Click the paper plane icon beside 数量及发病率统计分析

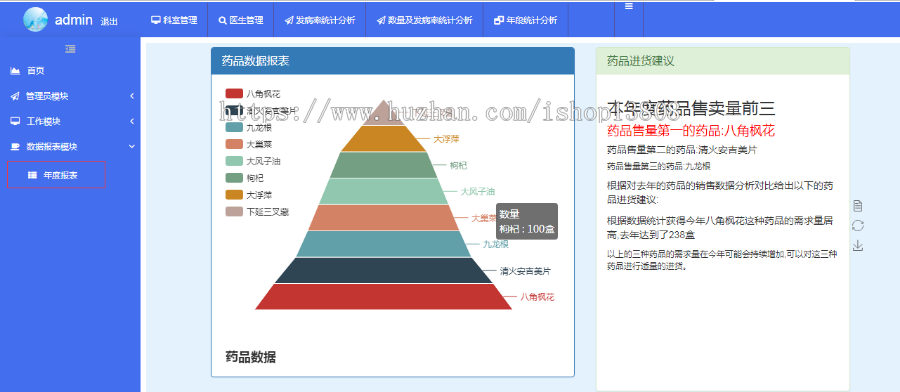coord(381,20)
